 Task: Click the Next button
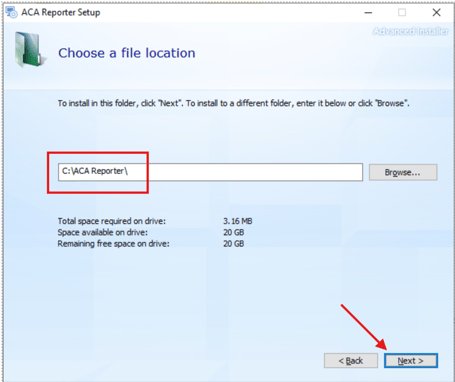click(x=411, y=361)
